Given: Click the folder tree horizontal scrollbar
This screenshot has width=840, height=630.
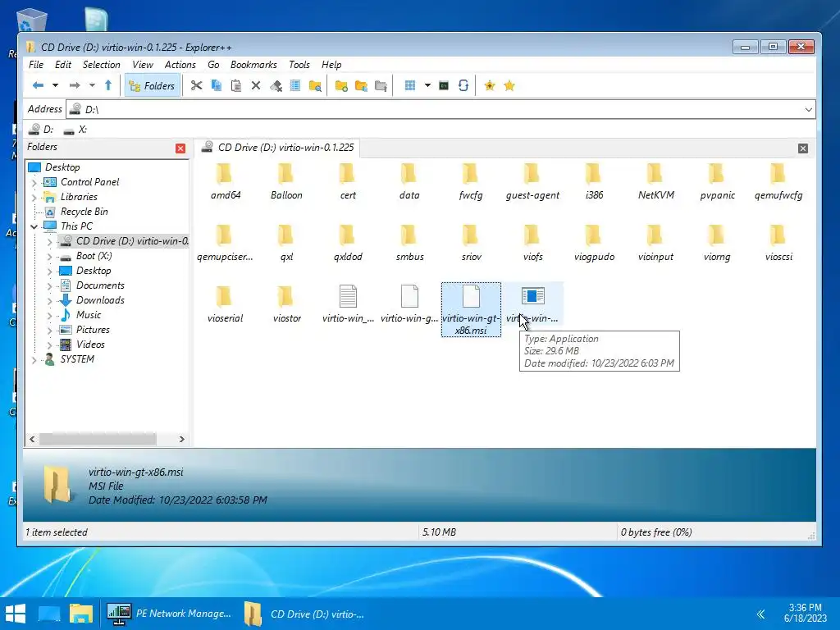Looking at the screenshot, I should click(98, 440).
